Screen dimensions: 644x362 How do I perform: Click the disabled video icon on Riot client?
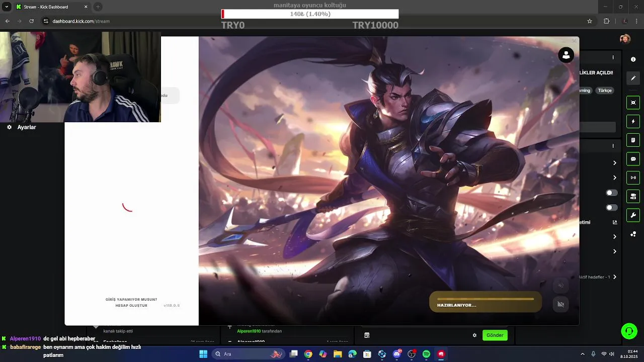[x=560, y=304]
